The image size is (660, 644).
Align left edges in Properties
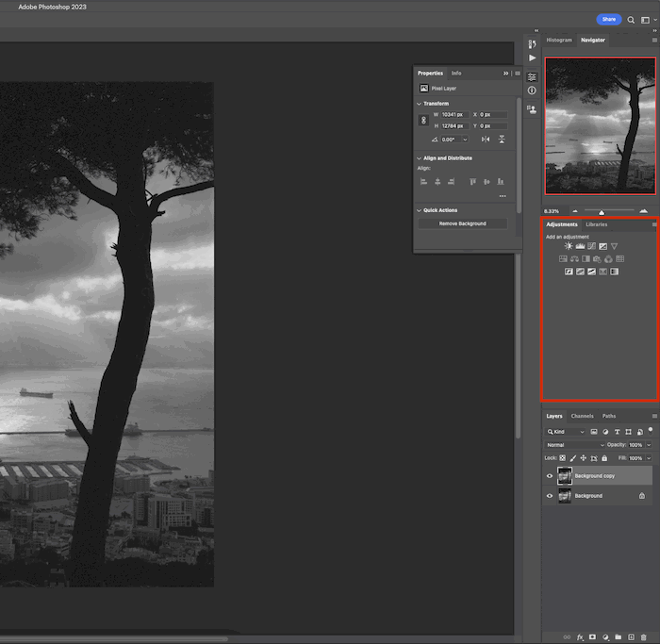(x=424, y=181)
